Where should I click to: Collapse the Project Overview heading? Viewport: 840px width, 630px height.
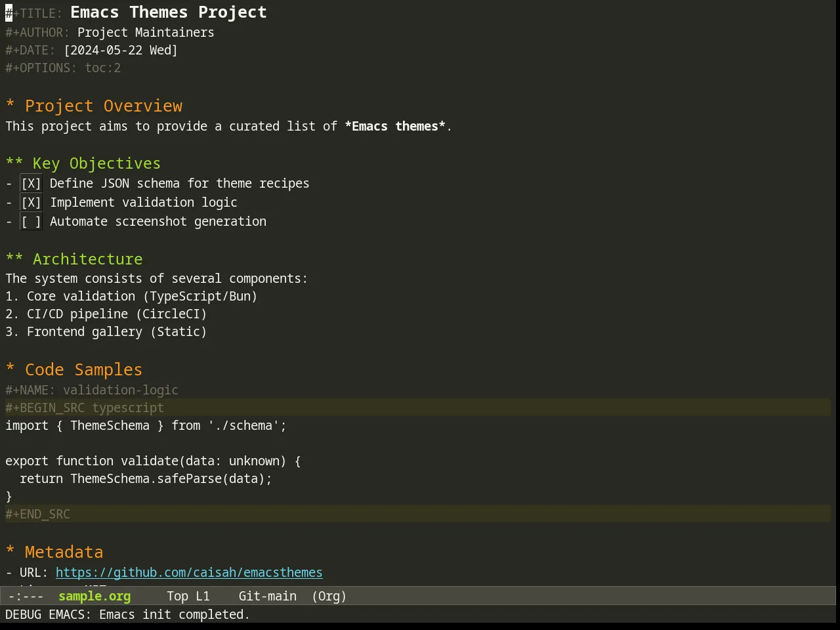(x=94, y=106)
